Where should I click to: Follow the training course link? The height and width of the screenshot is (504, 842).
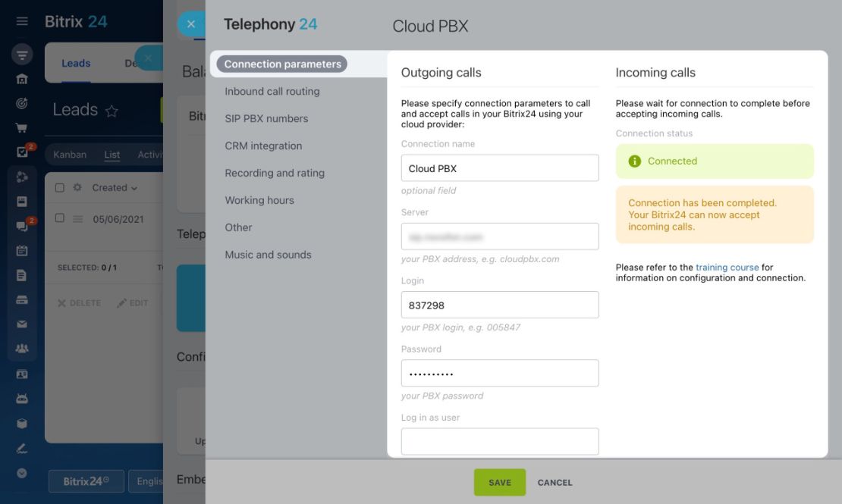point(727,268)
